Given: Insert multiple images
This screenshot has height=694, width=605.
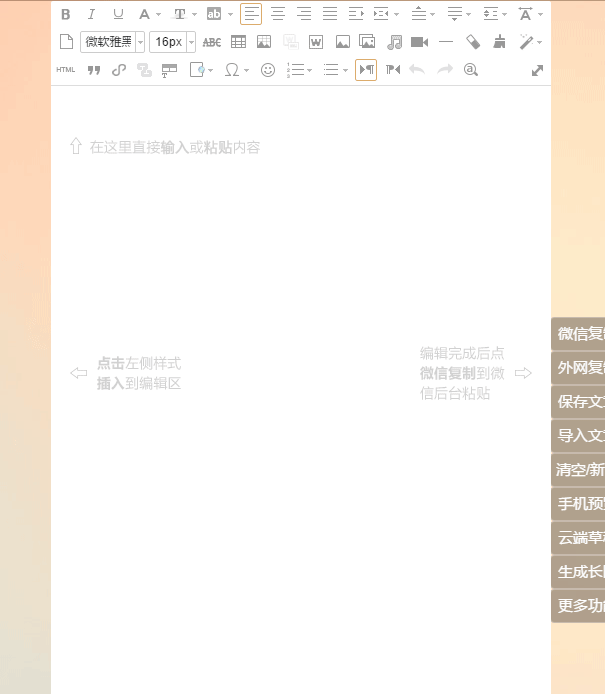Looking at the screenshot, I should [x=367, y=42].
